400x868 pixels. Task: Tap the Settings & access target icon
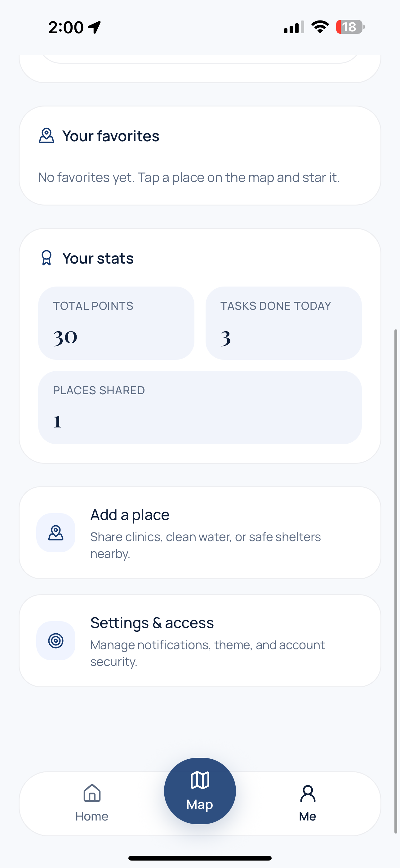(56, 640)
